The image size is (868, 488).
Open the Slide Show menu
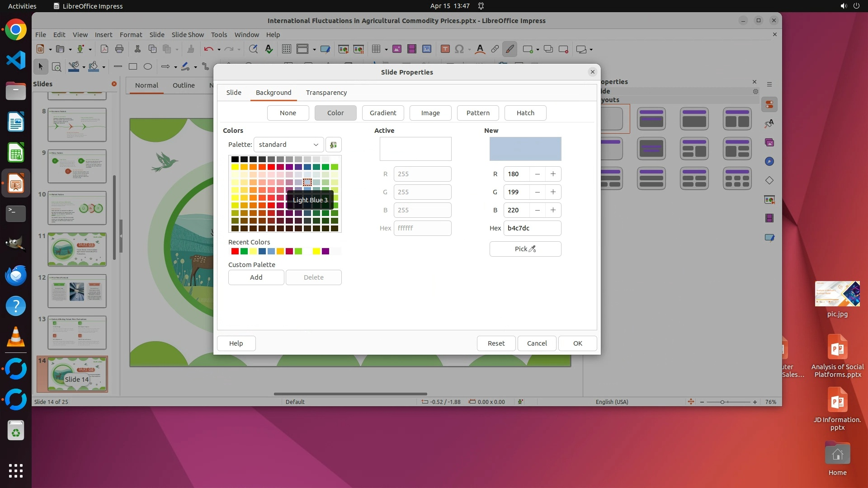pos(188,35)
